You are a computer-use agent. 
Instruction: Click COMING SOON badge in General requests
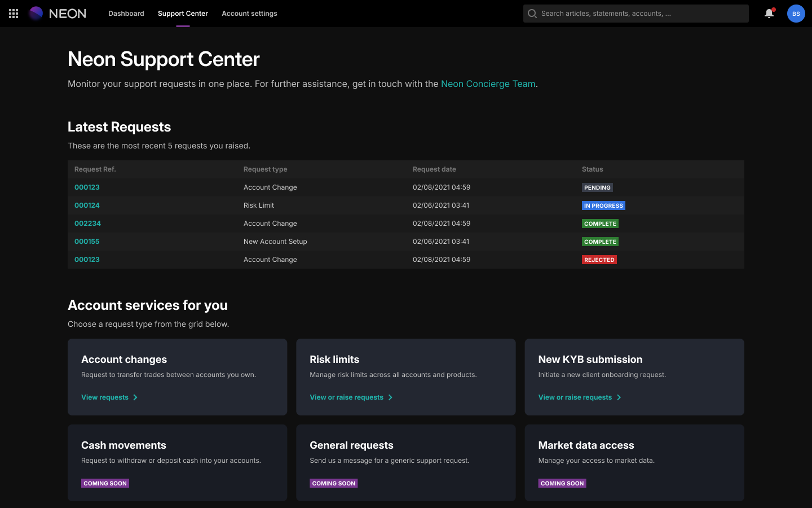click(x=334, y=483)
